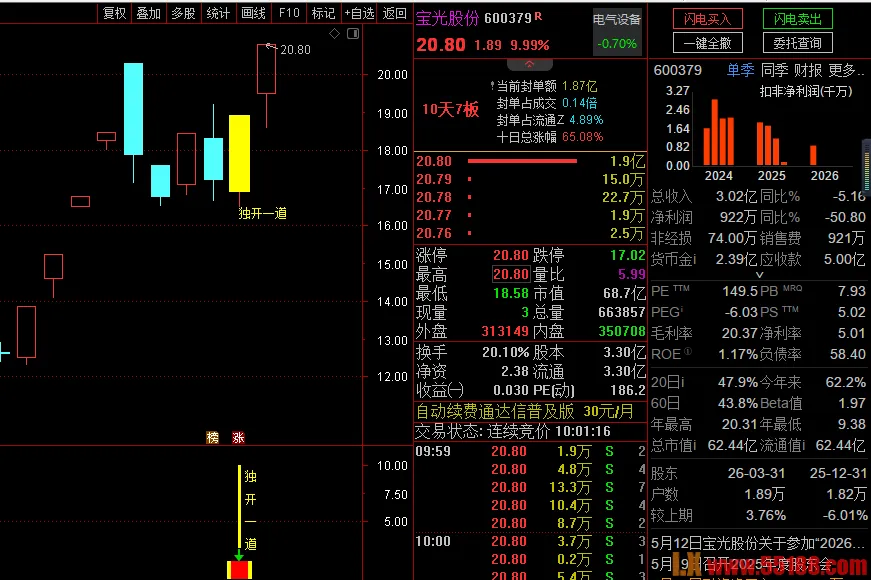871x580 pixels.
Task: Collapse the limit-up info panel arrow
Action: click(529, 64)
